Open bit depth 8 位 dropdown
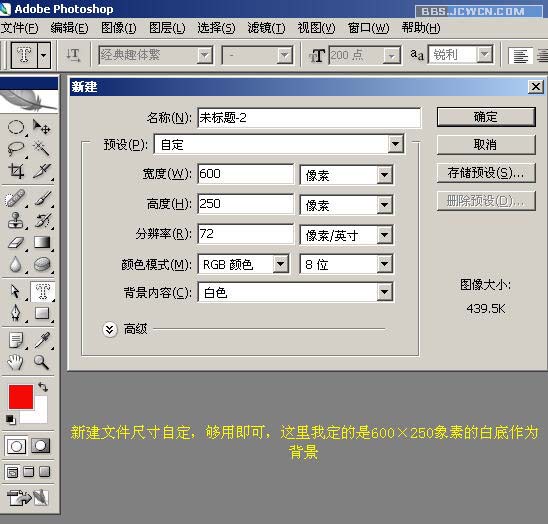The width and height of the screenshot is (548, 524). pos(384,264)
